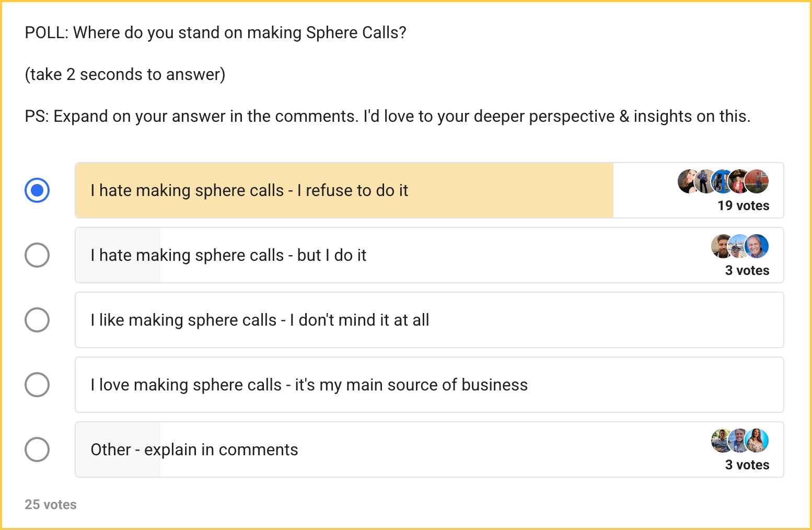This screenshot has height=530, width=812.
Task: Click 'I like making sphere calls' option bar
Action: point(430,320)
